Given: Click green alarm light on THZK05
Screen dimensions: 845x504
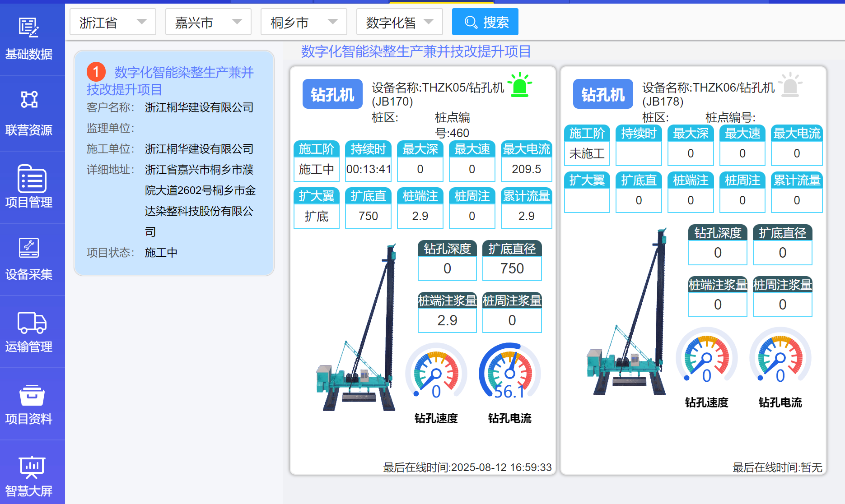Looking at the screenshot, I should pos(520,85).
